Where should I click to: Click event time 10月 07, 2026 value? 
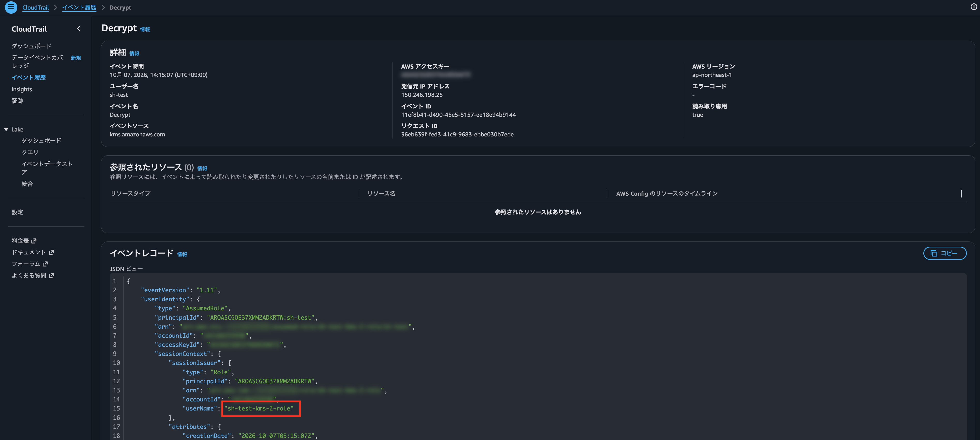[159, 75]
